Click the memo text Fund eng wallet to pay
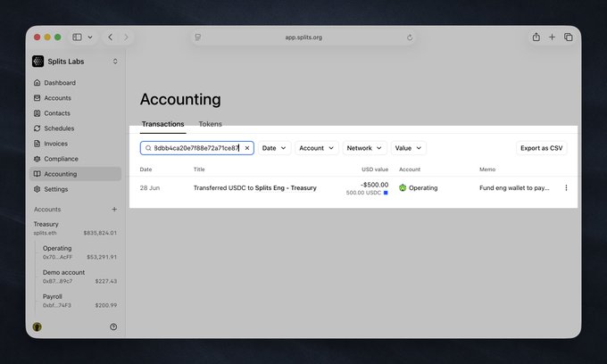 coord(514,188)
